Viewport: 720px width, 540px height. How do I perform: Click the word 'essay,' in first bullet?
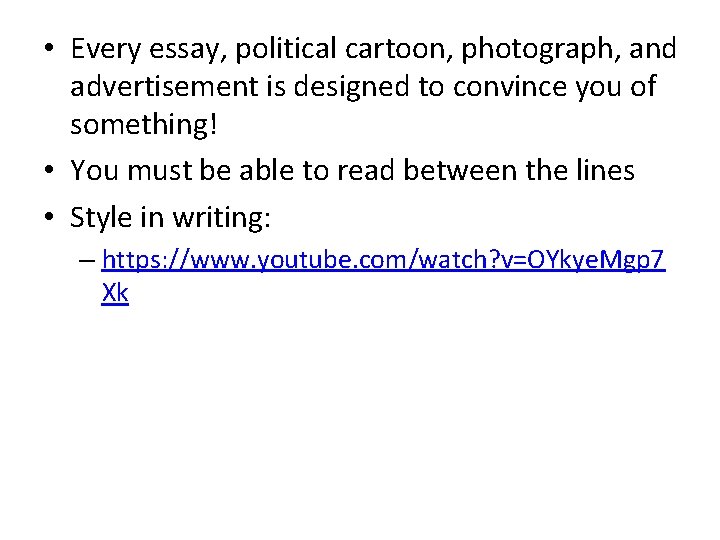point(188,51)
